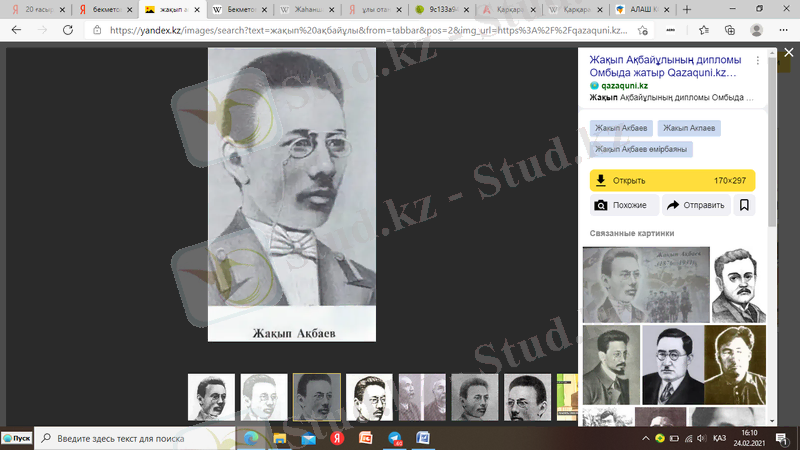Share the image using Отправить
800x450 pixels.
tap(696, 206)
